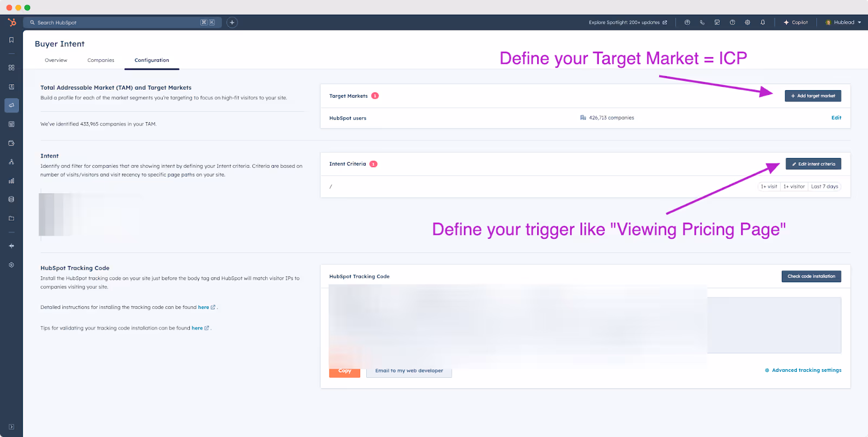Open Breeze sparkle icon in sidebar
Viewport: 868px width, 437px height.
tap(11, 246)
